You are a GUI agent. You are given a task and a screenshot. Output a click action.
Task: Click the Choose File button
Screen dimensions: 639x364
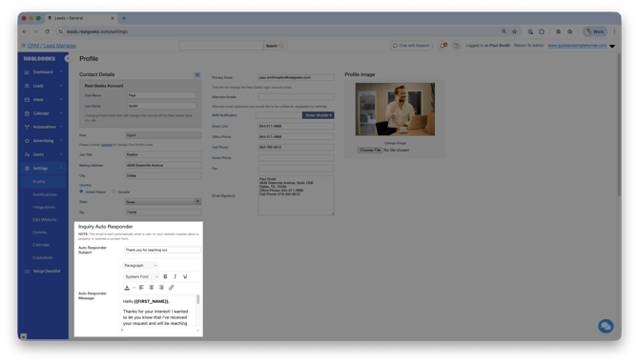tap(370, 151)
